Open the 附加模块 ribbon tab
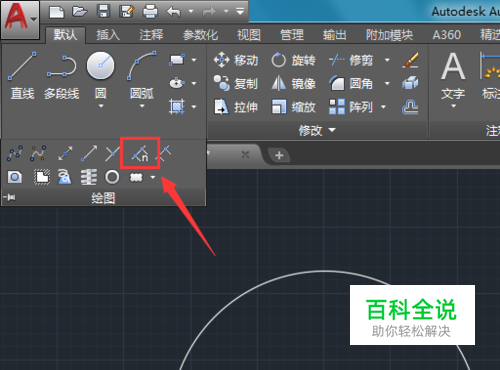 pos(389,35)
